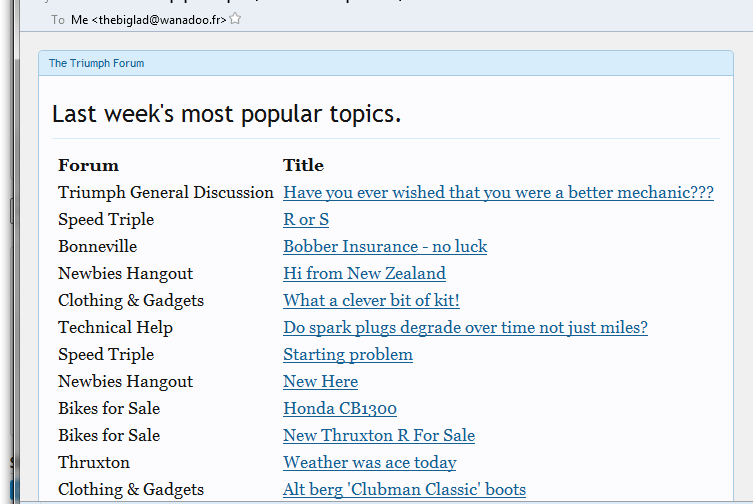Open The Triumph Forum header link
753x504 pixels.
96,63
